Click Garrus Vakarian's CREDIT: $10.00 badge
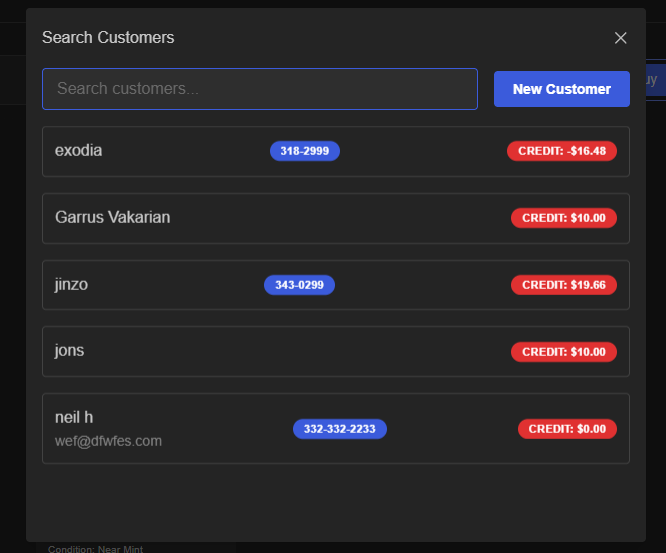The height and width of the screenshot is (553, 666). pos(564,218)
